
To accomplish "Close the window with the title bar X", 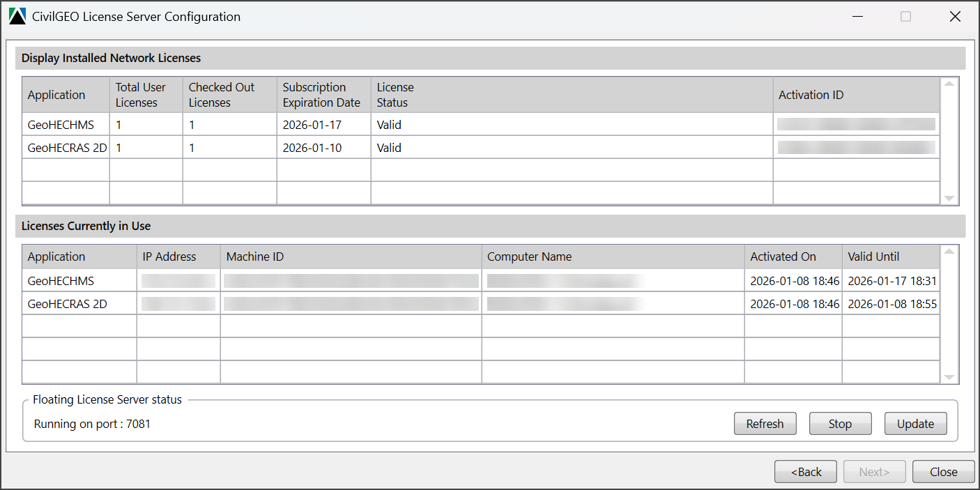I will pos(955,17).
